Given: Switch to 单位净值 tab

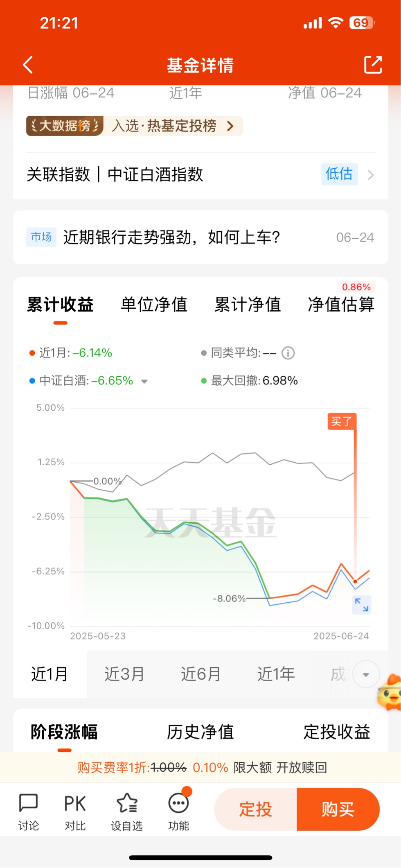Looking at the screenshot, I should tap(154, 305).
